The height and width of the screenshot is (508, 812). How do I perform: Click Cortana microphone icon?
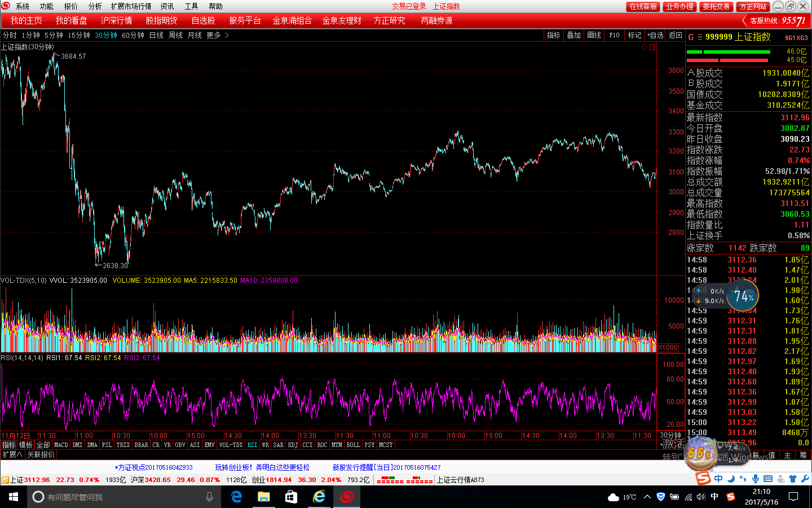coord(209,497)
